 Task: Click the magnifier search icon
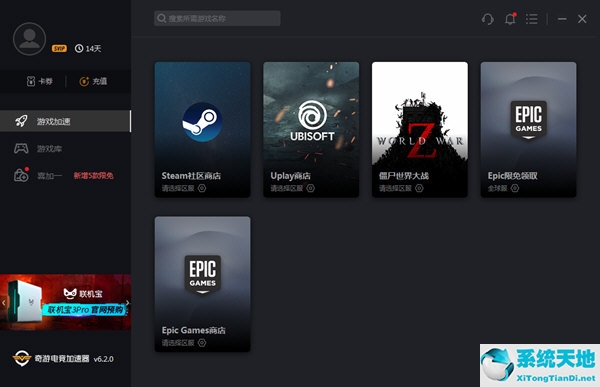(x=161, y=18)
